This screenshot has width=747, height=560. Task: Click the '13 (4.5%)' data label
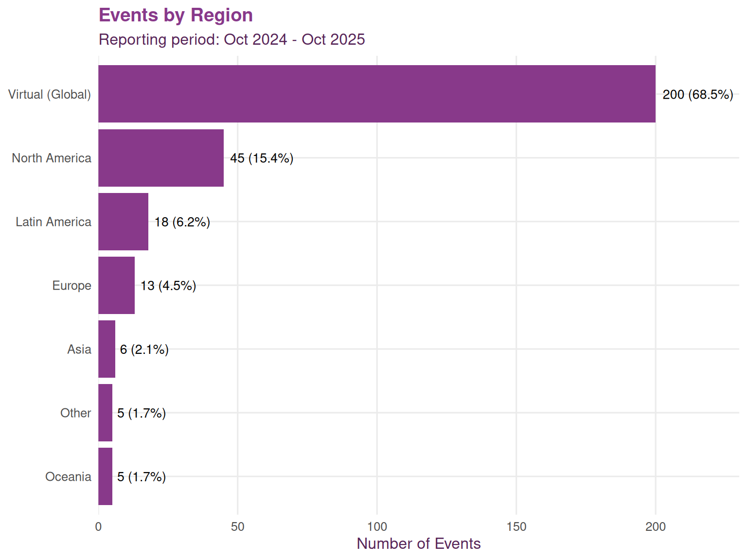168,286
